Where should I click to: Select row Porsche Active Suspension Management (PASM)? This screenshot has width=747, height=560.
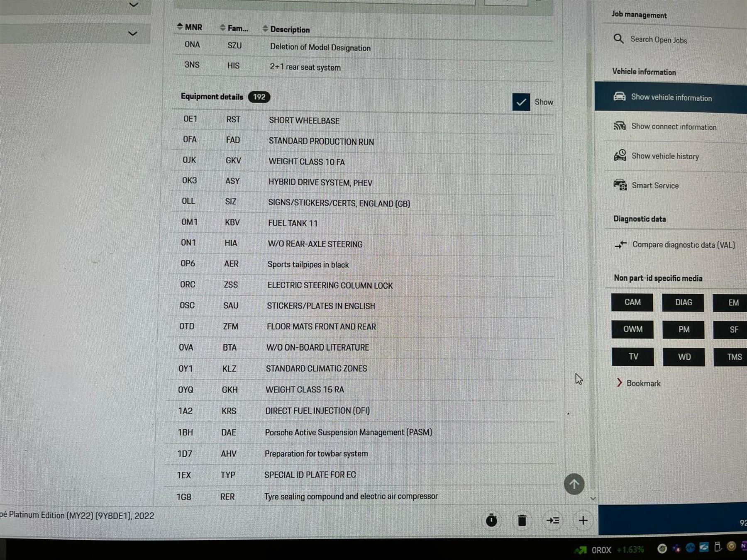pyautogui.click(x=360, y=432)
